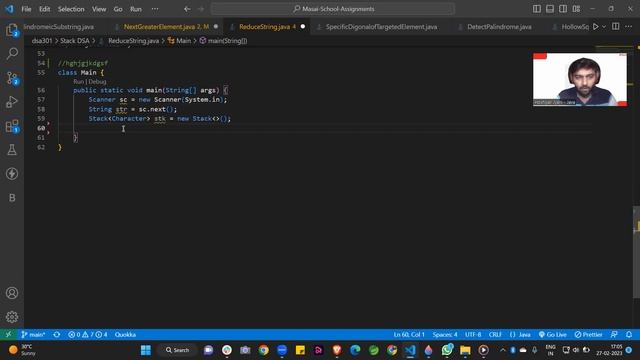Open the B extension icon in activity bar

click(x=12, y=198)
